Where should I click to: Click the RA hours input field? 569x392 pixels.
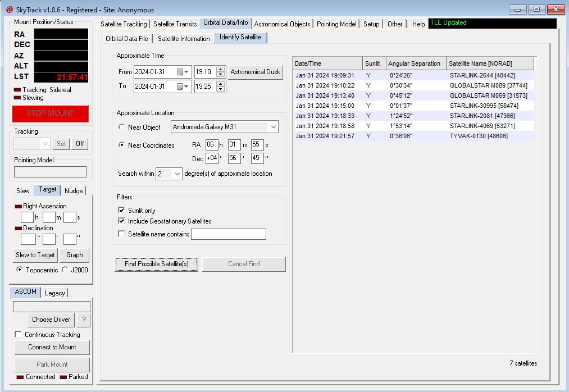coord(211,144)
